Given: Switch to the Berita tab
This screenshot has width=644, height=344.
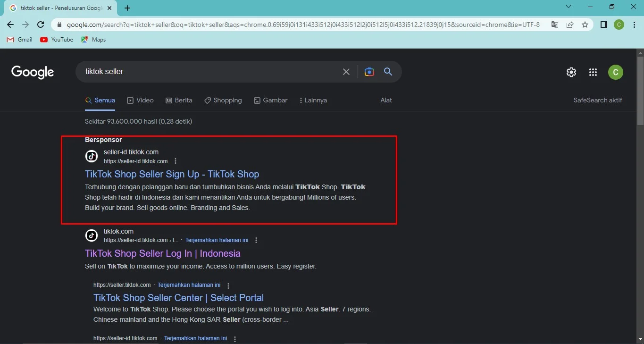Looking at the screenshot, I should tap(179, 101).
